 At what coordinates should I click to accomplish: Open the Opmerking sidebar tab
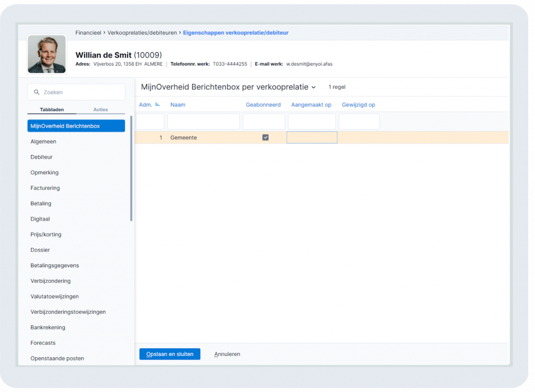pos(44,172)
